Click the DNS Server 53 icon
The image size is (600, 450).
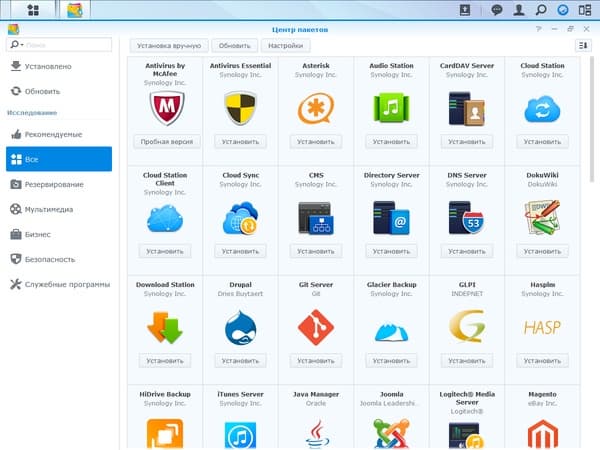coord(467,218)
